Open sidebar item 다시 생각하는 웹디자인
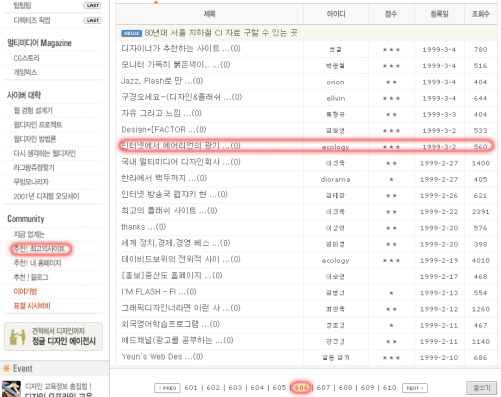This screenshot has width=501, height=397. (x=45, y=153)
